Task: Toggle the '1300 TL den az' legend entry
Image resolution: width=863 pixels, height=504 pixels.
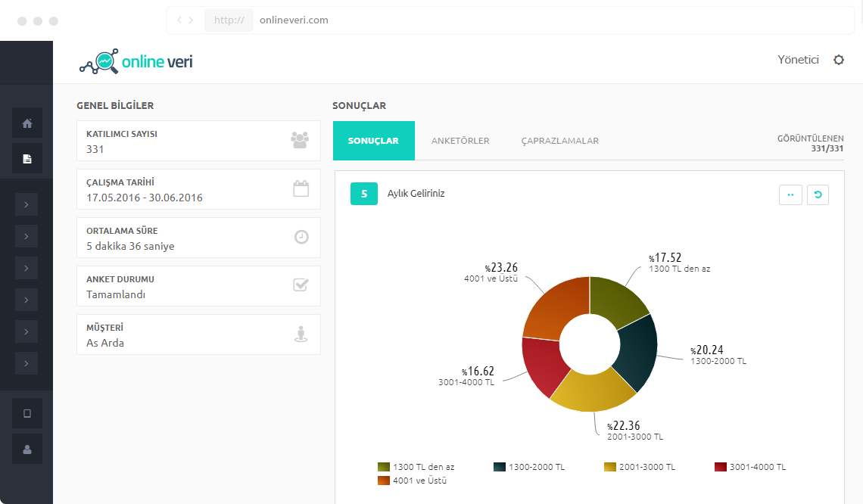Action: (x=416, y=467)
